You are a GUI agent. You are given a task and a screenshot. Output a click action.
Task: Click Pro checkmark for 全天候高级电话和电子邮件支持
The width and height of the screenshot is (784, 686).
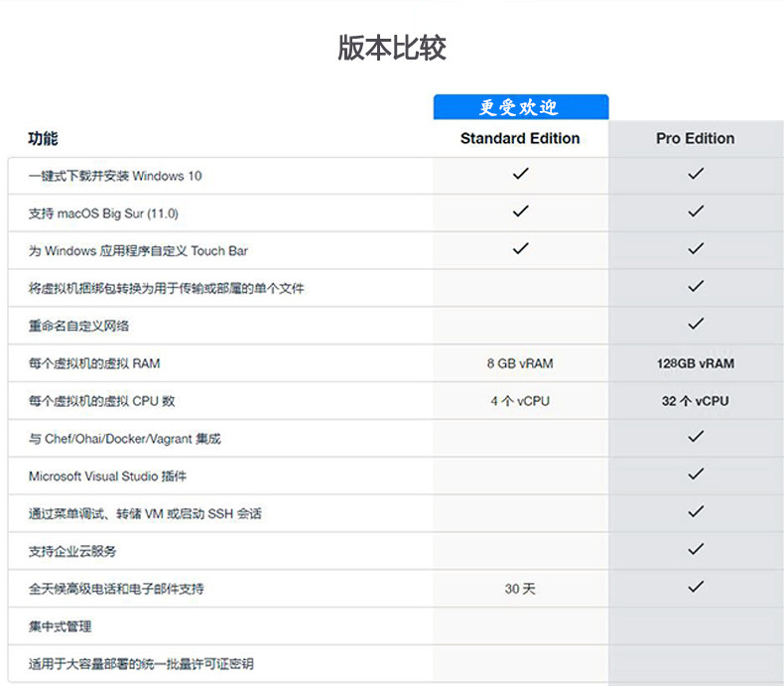coord(696,587)
